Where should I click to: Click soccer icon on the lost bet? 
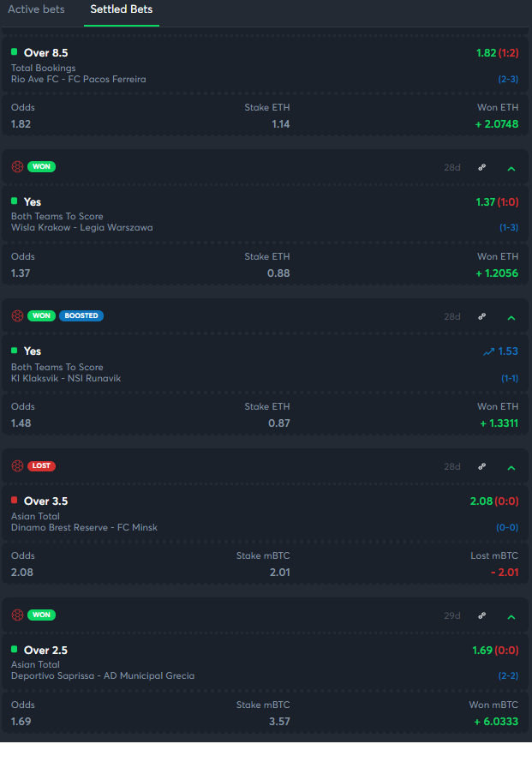tap(17, 466)
